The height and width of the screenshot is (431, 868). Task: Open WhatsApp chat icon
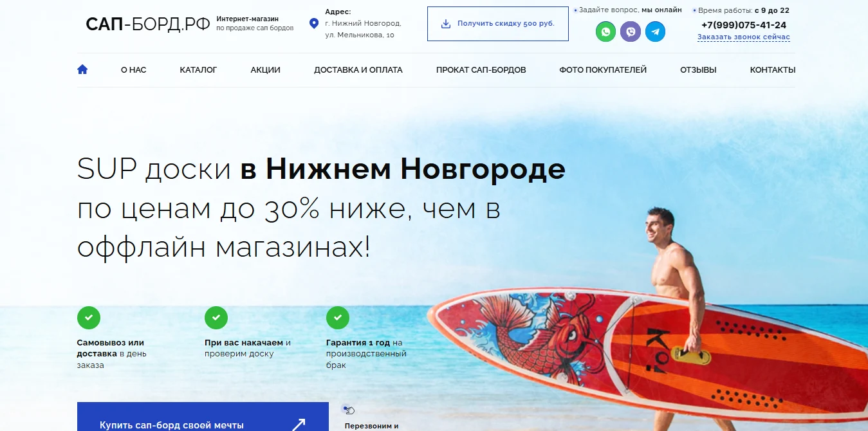605,32
